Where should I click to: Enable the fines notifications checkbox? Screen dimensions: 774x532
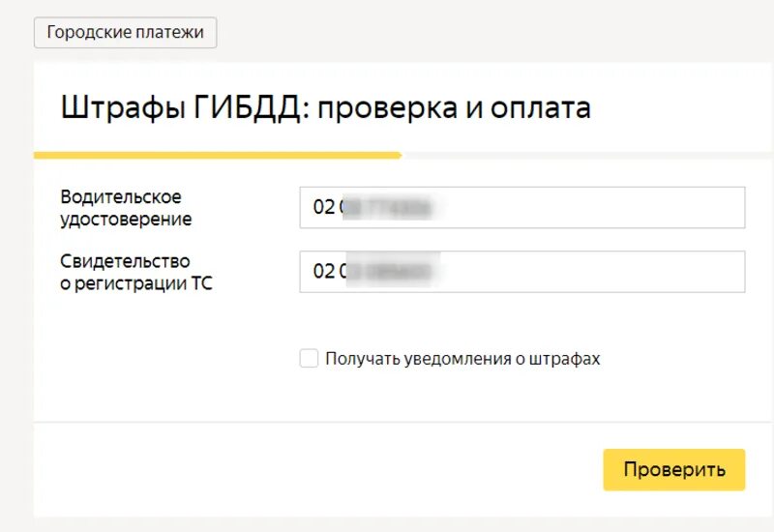[309, 359]
